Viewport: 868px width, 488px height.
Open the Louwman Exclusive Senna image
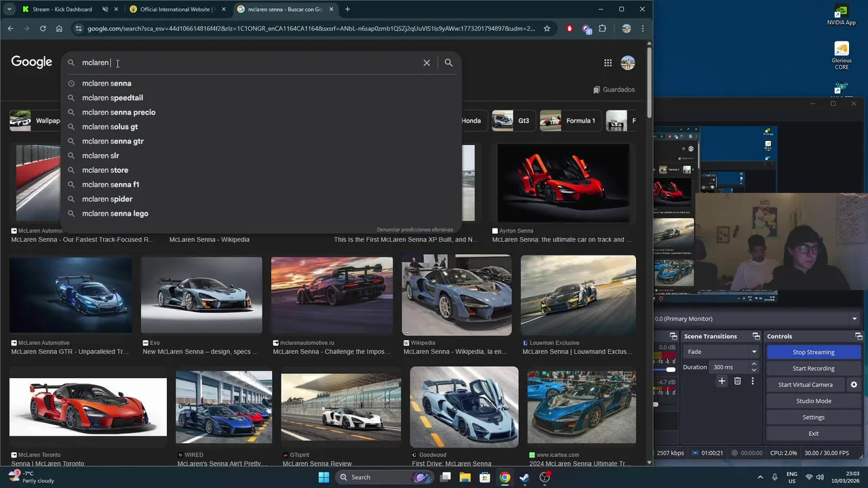578,295
